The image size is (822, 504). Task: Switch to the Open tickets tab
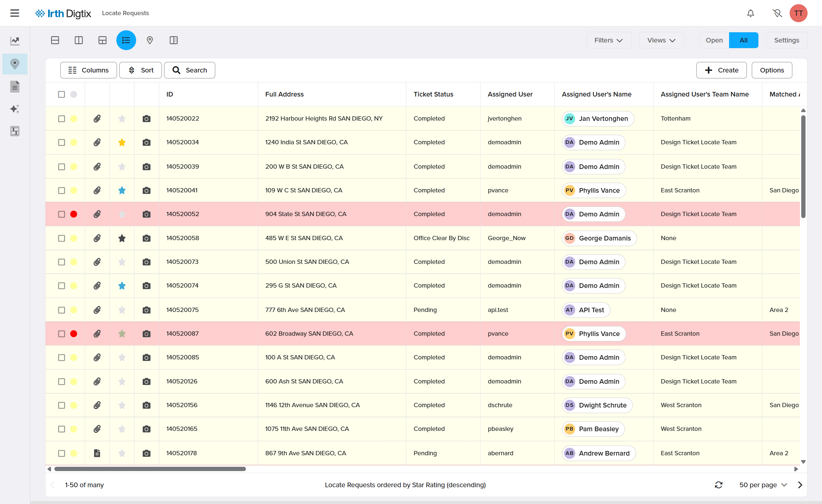pyautogui.click(x=714, y=40)
